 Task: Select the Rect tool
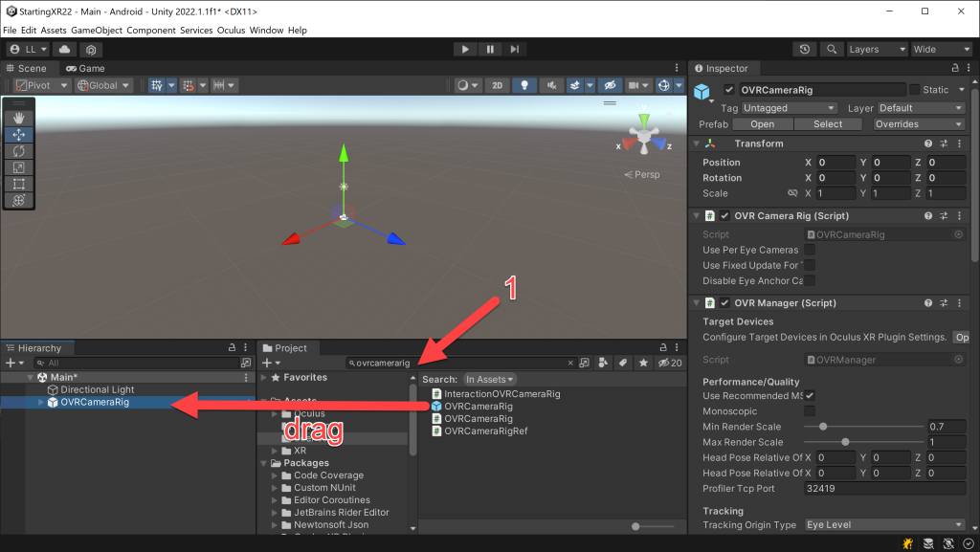[19, 185]
